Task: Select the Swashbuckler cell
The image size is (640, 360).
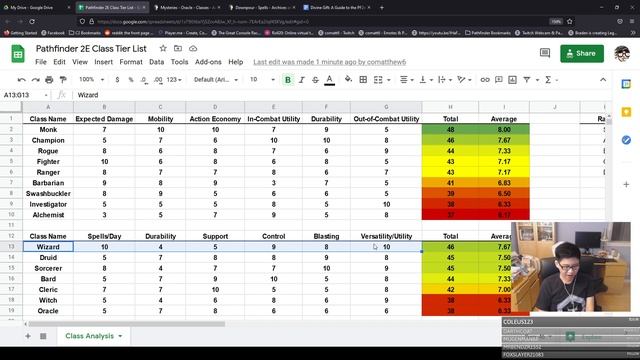Action: pos(48,193)
